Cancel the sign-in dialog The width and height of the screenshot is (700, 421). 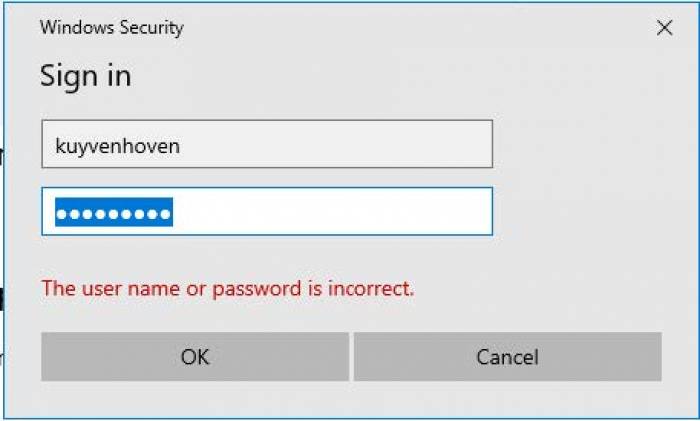point(508,356)
